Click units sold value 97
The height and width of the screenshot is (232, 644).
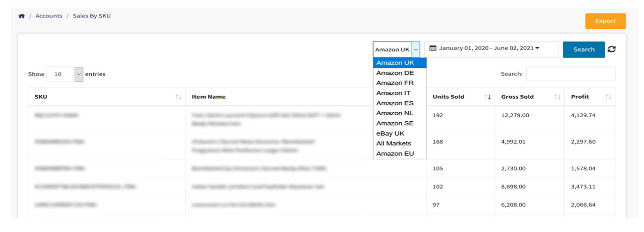click(x=436, y=205)
